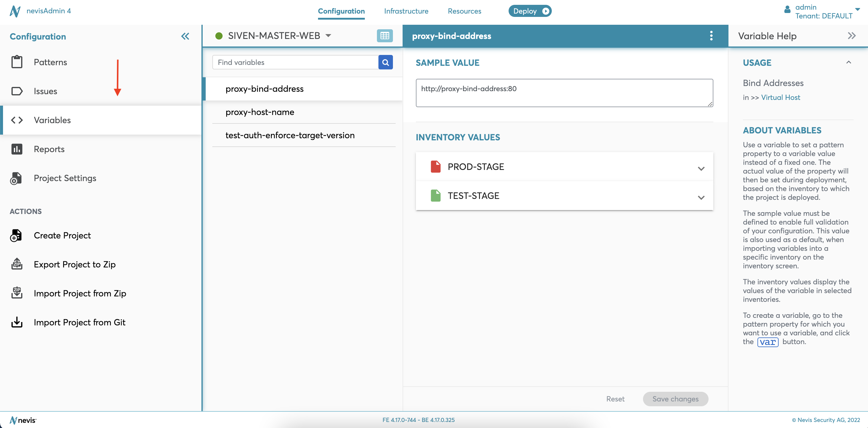The height and width of the screenshot is (428, 868).
Task: Collapse the Variable Help panel
Action: [851, 36]
